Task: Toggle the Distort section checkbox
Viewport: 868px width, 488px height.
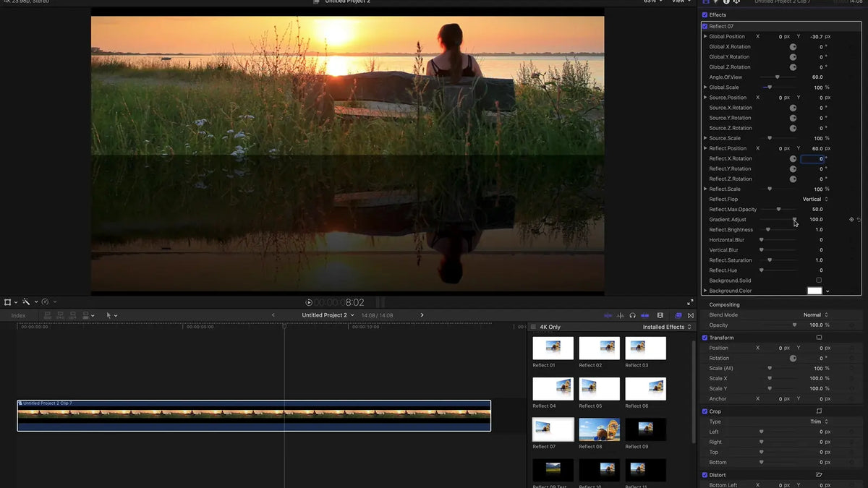Action: tap(705, 475)
